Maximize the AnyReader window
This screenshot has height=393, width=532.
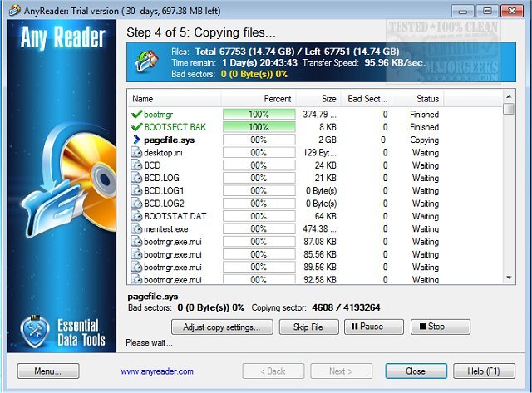coord(487,11)
